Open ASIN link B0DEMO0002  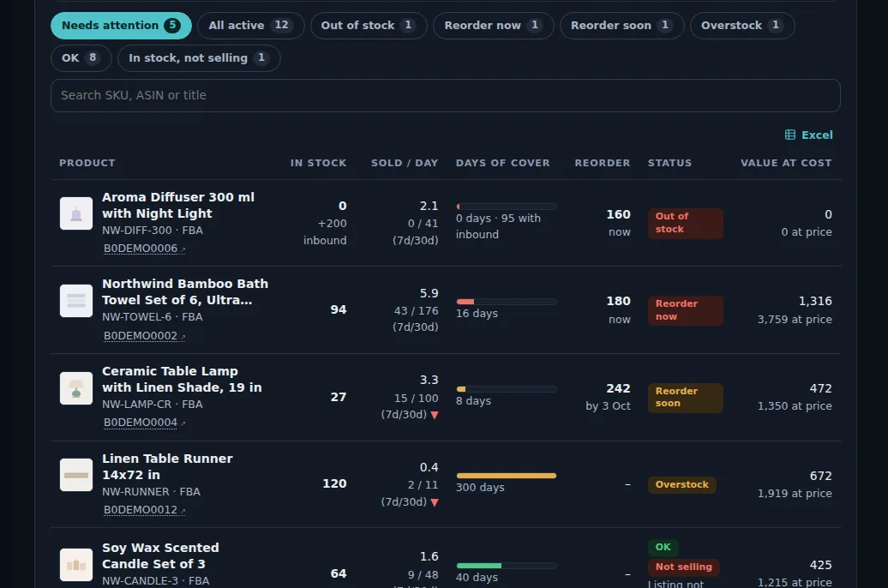[x=144, y=336]
